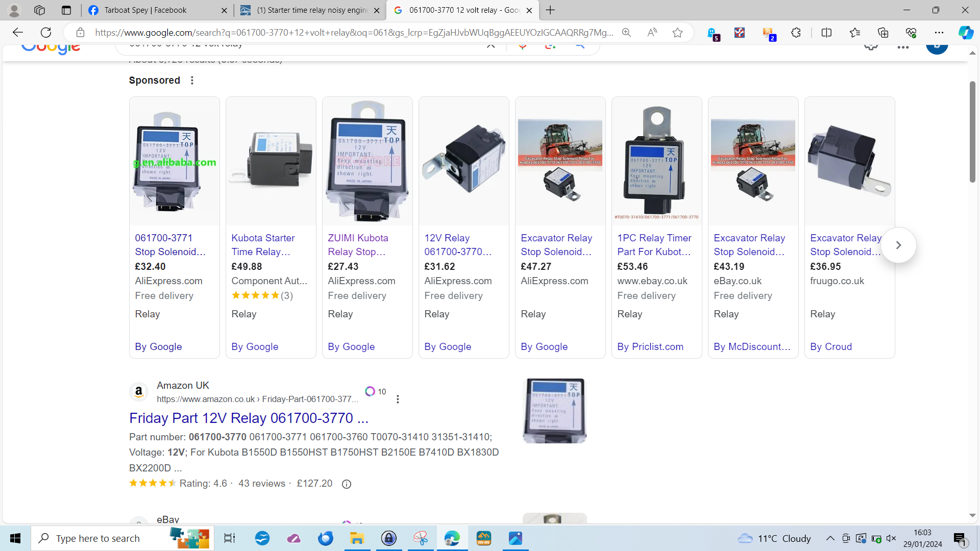The width and height of the screenshot is (980, 551).
Task: Open Sponsored options three-dot menu
Action: (192, 80)
